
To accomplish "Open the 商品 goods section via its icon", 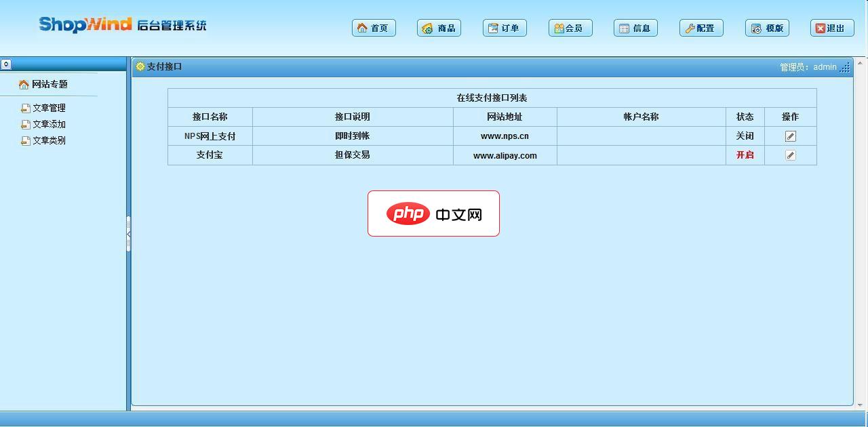I will 427,28.
